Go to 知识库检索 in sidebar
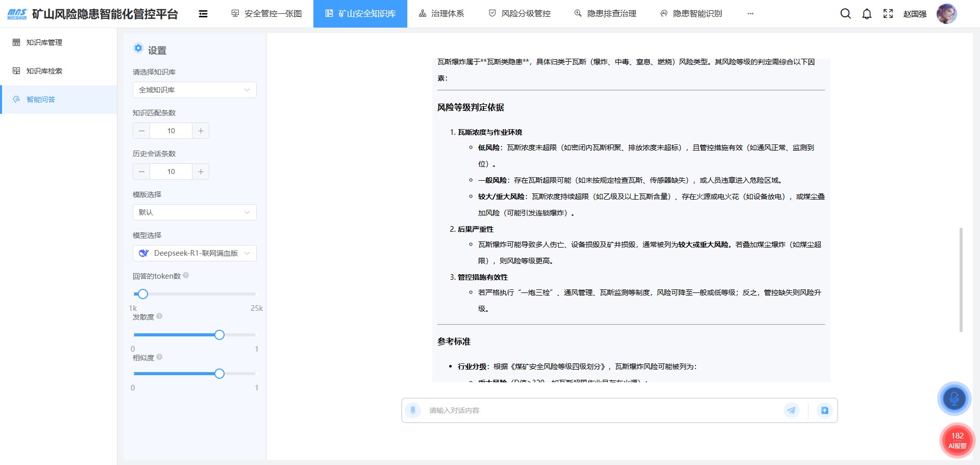This screenshot has width=980, height=465. 44,71
